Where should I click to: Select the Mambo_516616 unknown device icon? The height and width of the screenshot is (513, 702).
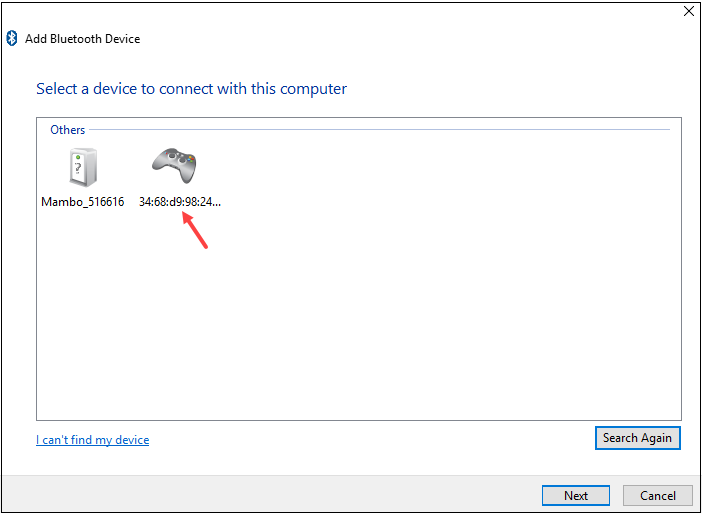pos(82,167)
